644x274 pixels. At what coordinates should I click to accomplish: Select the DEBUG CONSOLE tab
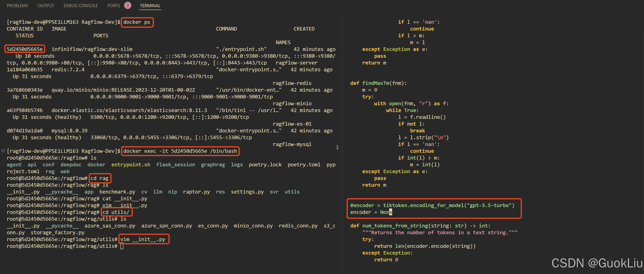pyautogui.click(x=80, y=6)
